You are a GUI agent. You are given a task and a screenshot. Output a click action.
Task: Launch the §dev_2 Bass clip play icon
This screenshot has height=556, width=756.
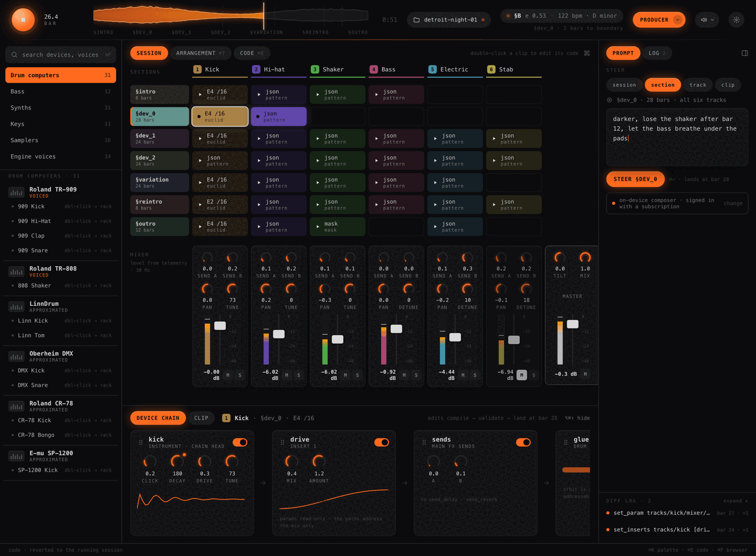376,161
